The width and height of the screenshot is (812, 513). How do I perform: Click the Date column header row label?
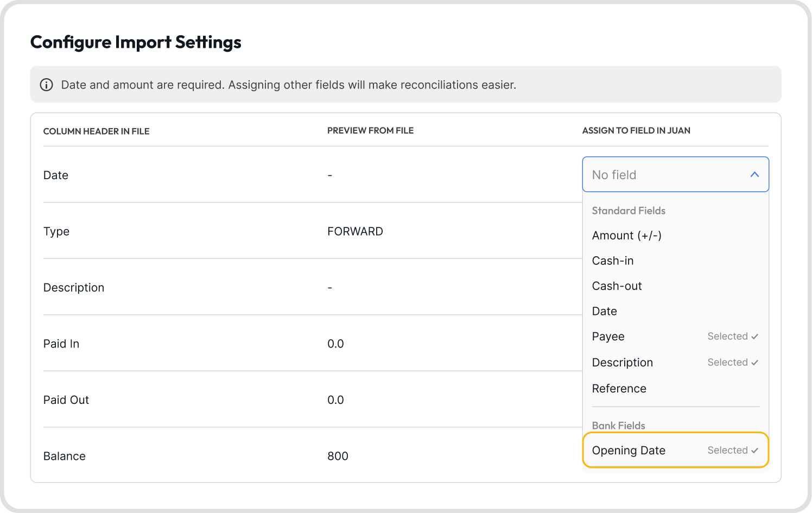click(x=56, y=175)
